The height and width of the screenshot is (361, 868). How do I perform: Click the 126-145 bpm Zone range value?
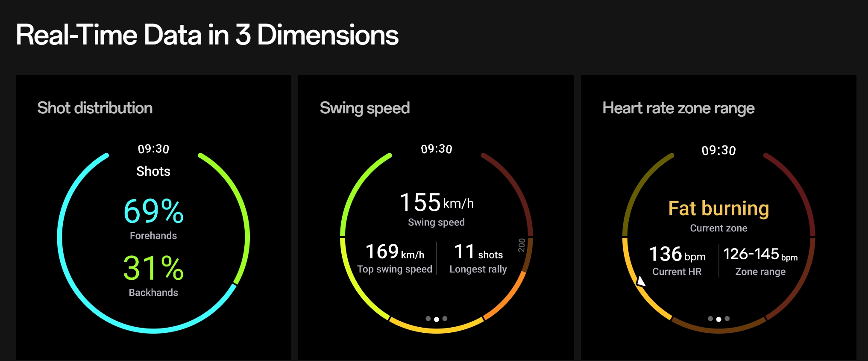(760, 254)
